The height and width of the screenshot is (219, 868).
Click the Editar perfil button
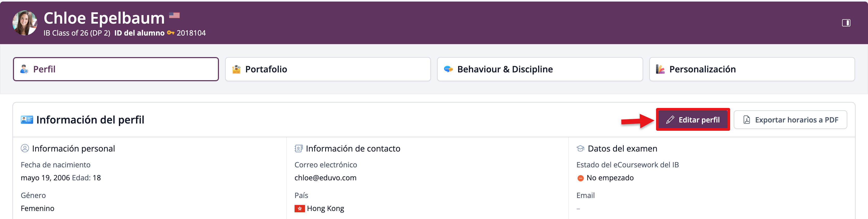(x=693, y=120)
